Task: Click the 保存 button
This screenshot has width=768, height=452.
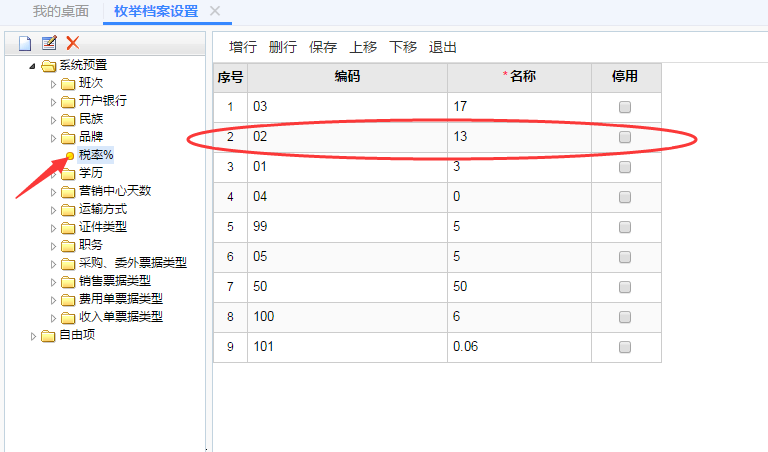Action: 323,47
